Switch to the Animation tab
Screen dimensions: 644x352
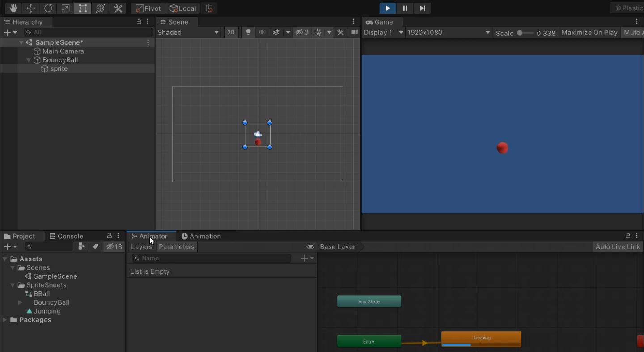(x=201, y=236)
